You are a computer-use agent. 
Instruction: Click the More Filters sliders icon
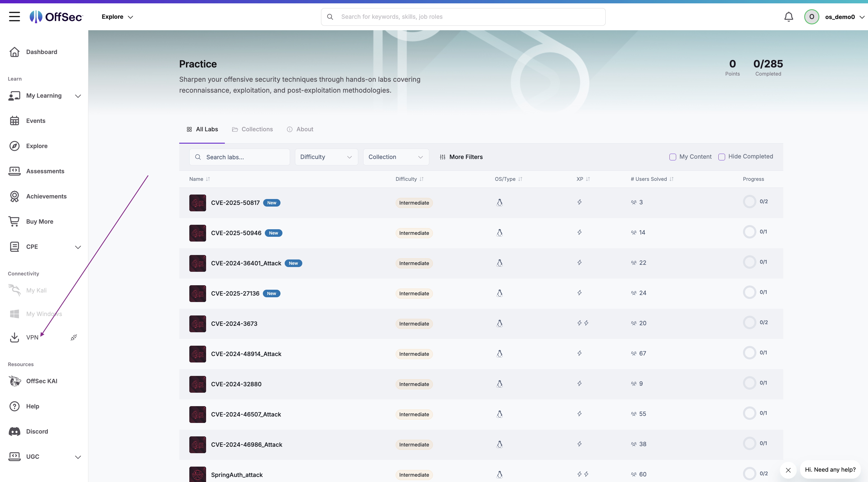[x=442, y=157]
